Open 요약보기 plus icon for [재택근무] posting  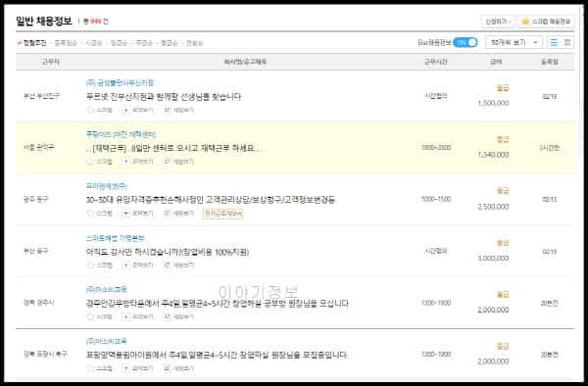tap(126, 162)
